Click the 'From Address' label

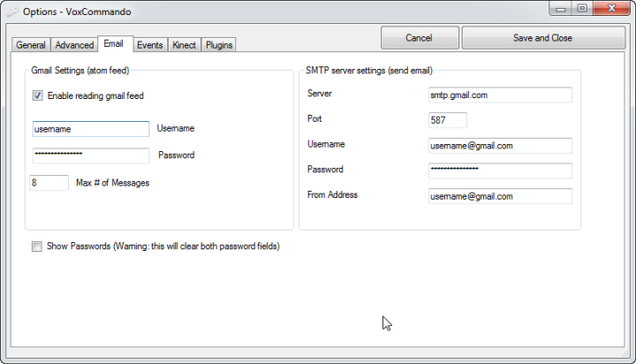point(333,194)
